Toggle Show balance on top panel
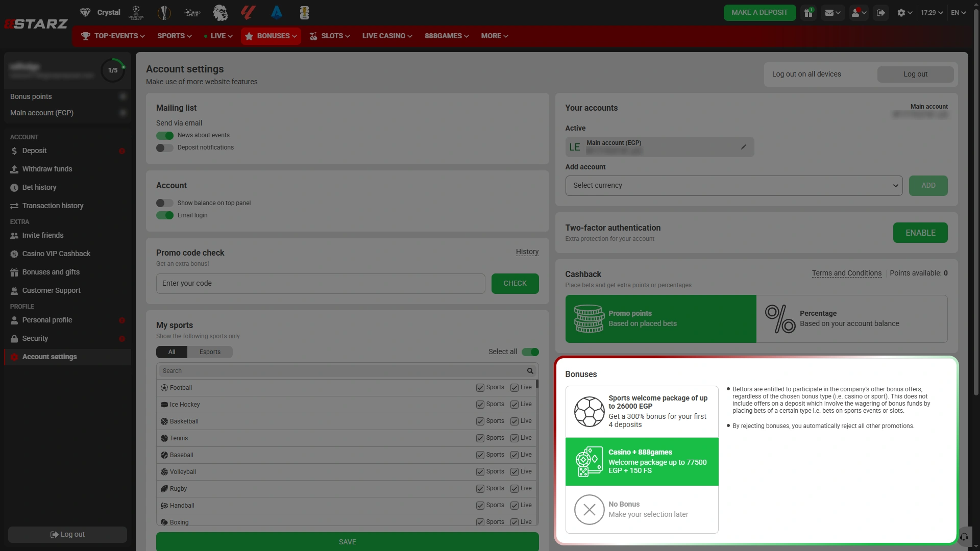Viewport: 980px width, 551px height. (165, 203)
